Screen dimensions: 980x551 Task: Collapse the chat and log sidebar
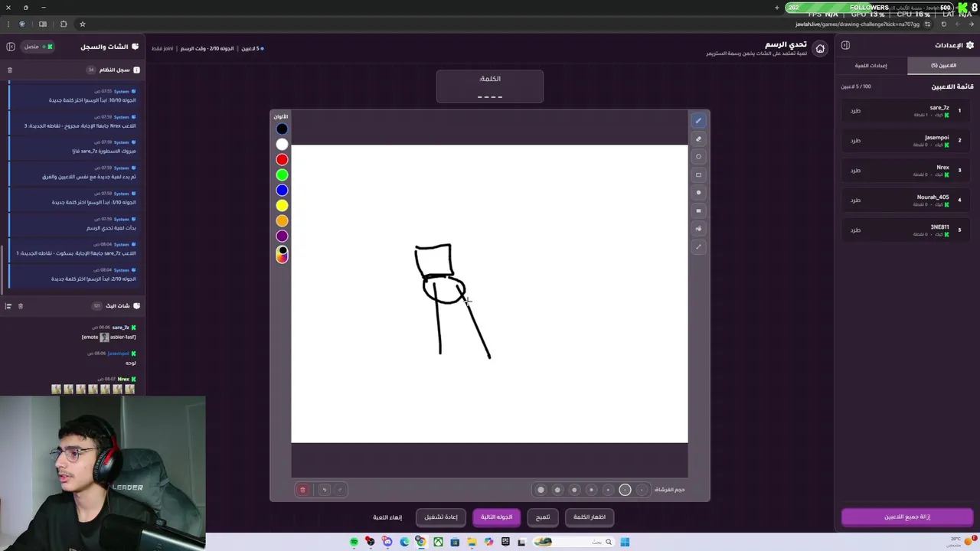pyautogui.click(x=11, y=47)
